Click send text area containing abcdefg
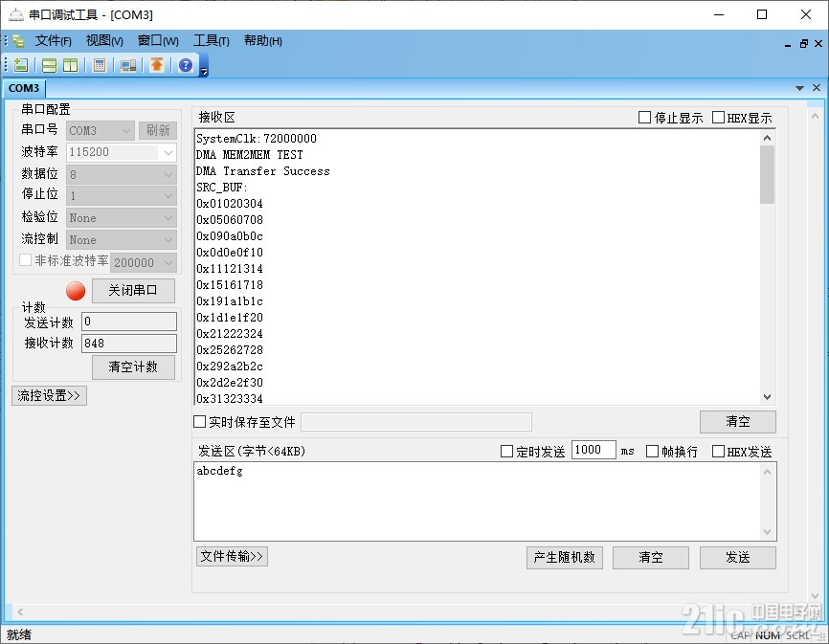 tap(484, 501)
